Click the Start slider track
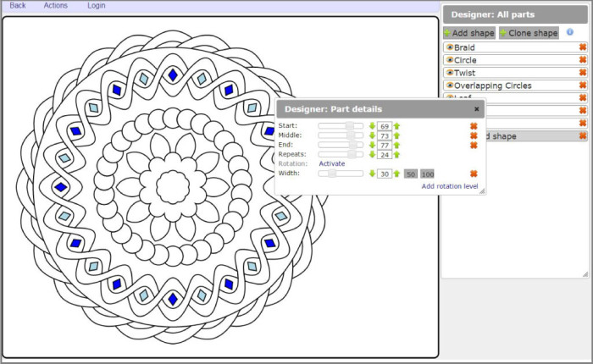Screen dimensions: 593x364 (341, 126)
